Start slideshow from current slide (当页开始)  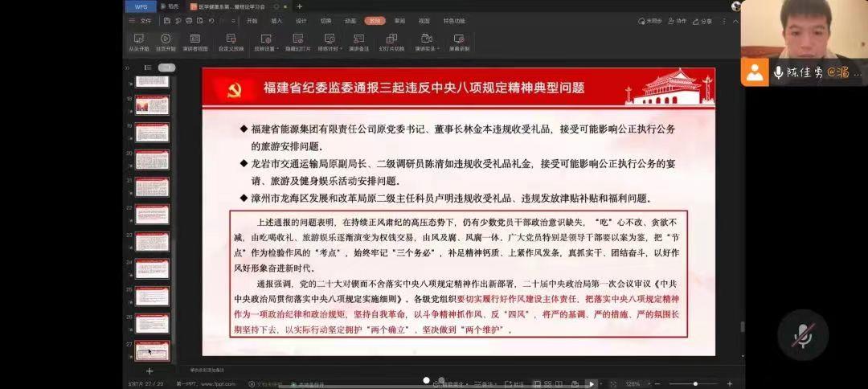point(166,42)
